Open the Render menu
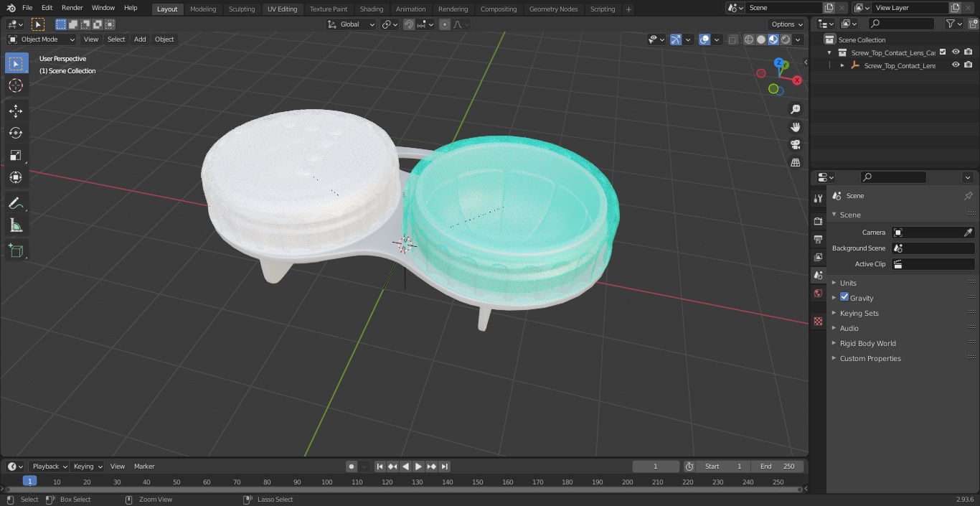Image resolution: width=980 pixels, height=506 pixels. tap(72, 8)
